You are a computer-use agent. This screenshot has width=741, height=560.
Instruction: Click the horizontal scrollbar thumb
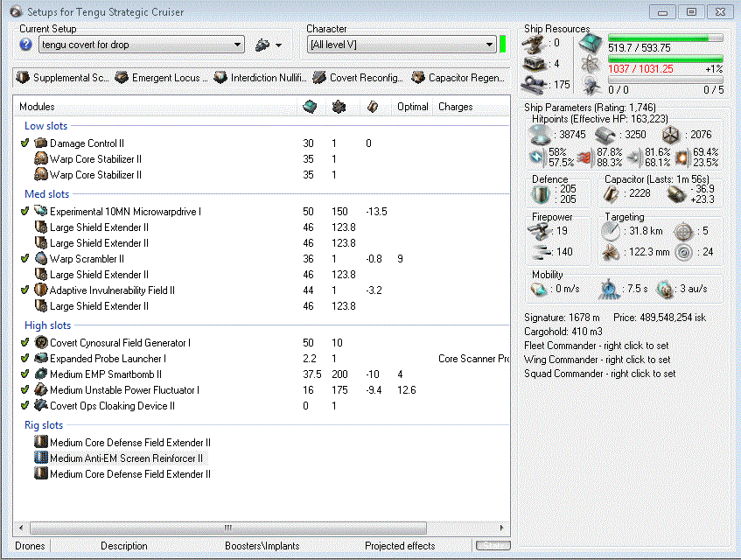tap(228, 528)
